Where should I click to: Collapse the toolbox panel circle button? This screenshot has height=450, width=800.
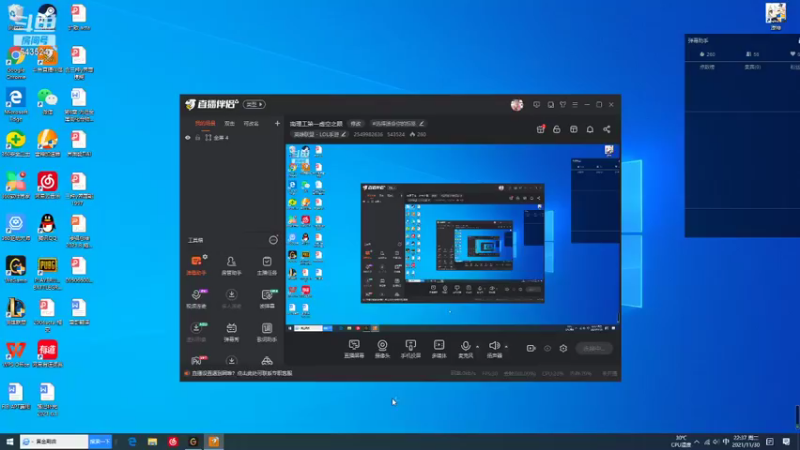(x=273, y=240)
